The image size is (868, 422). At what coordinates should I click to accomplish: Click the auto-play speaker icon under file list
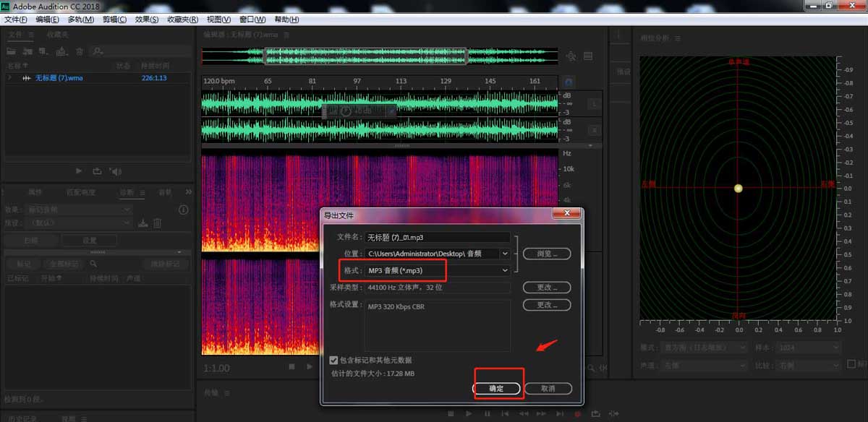tap(115, 171)
